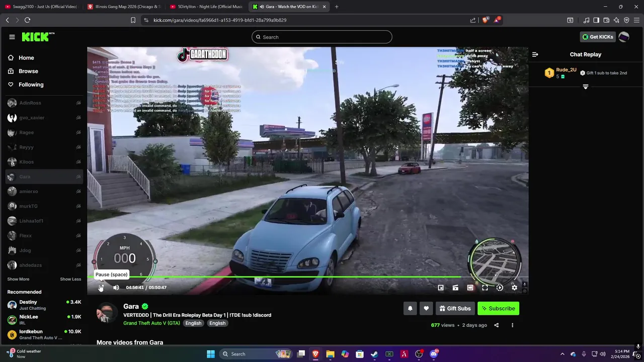This screenshot has height=362, width=644.
Task: Enter fullscreen mode in the player
Action: point(485,288)
